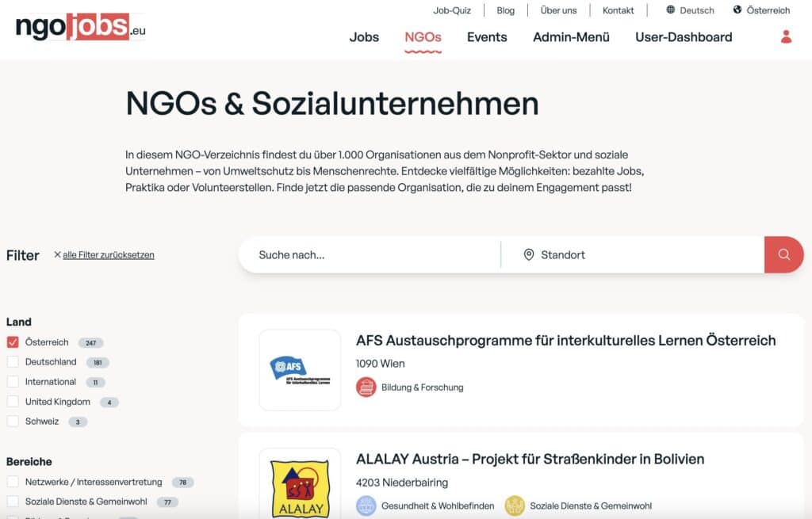
Task: Click the Gesundheit & Wohlbefinden category icon
Action: point(366,506)
